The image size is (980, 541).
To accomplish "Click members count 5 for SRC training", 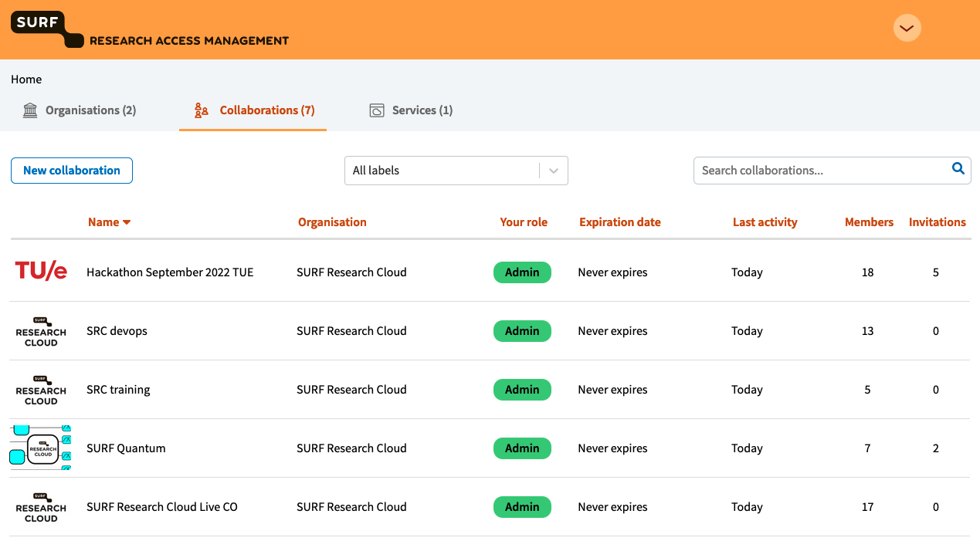I will (x=868, y=390).
